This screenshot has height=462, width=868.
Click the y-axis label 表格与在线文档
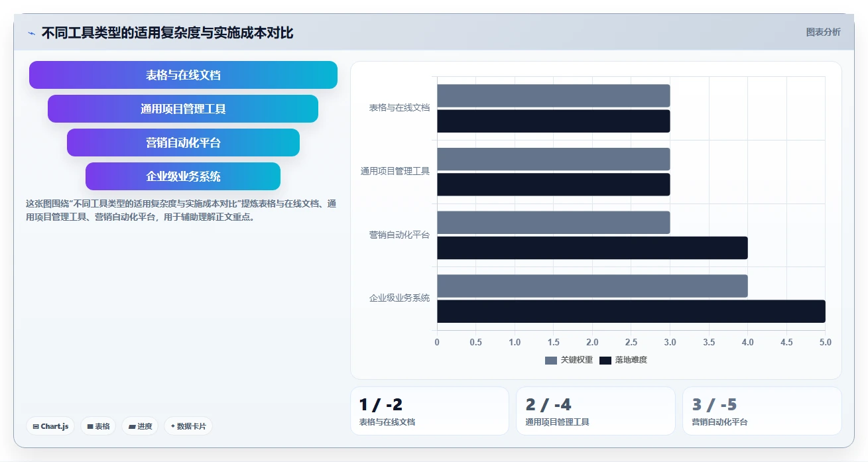click(x=399, y=107)
